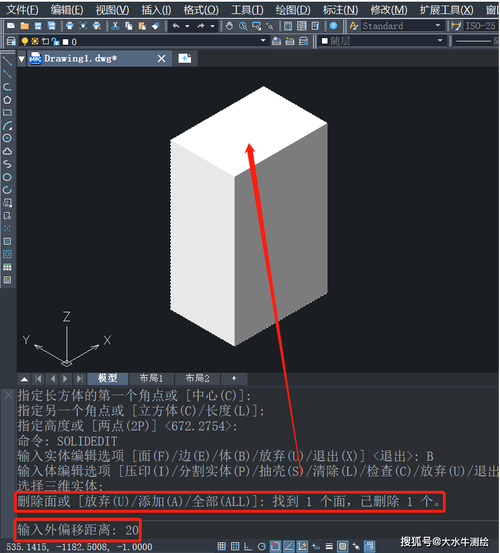Open the 随层 color dropdown
This screenshot has width=500, height=553.
pos(440,41)
